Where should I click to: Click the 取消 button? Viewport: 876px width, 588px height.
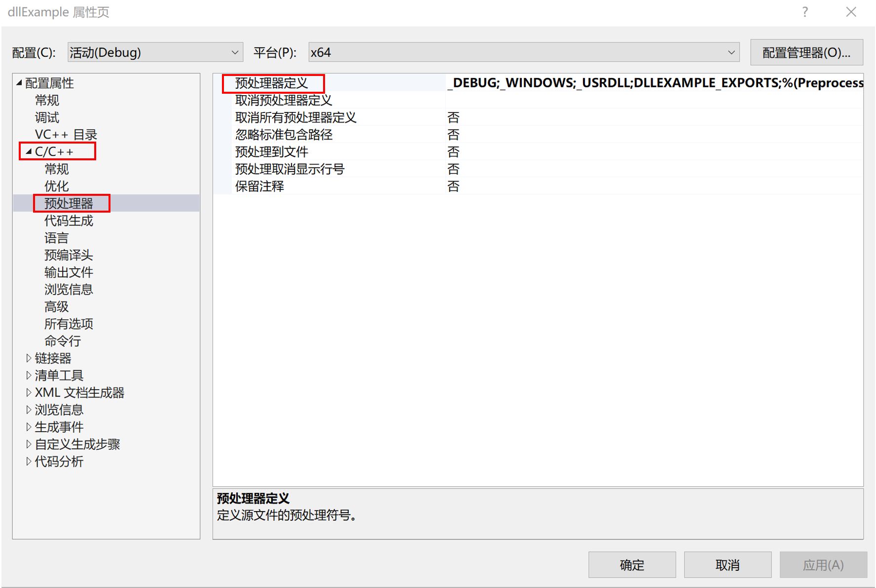coord(728,565)
